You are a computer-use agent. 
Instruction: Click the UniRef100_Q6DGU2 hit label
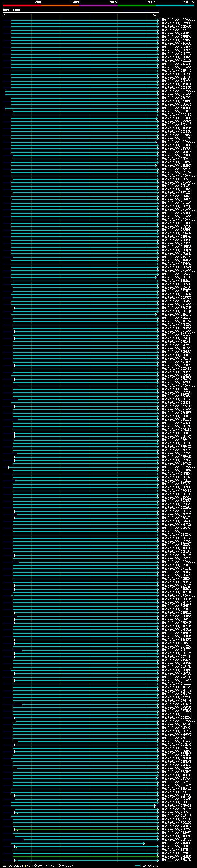[x=177, y=26]
